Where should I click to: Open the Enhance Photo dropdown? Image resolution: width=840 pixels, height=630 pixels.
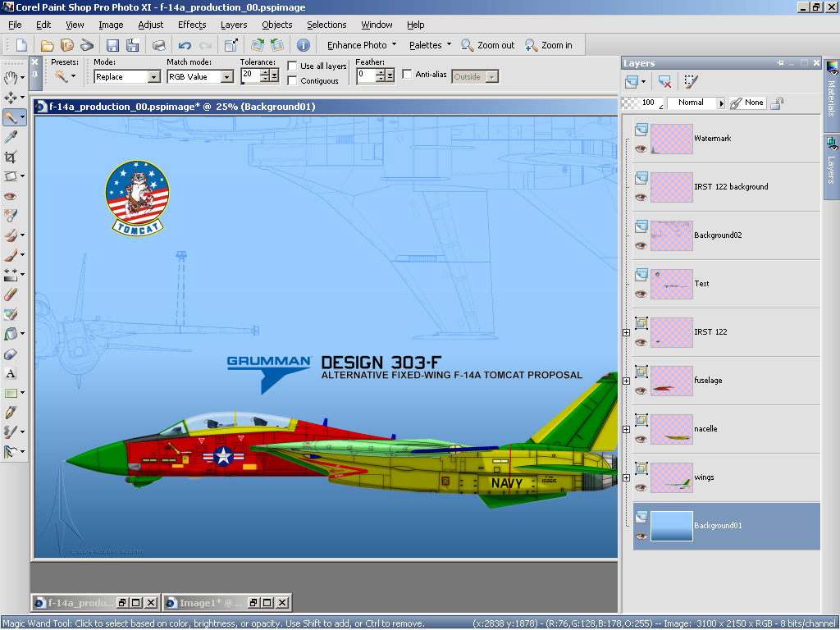tap(362, 45)
